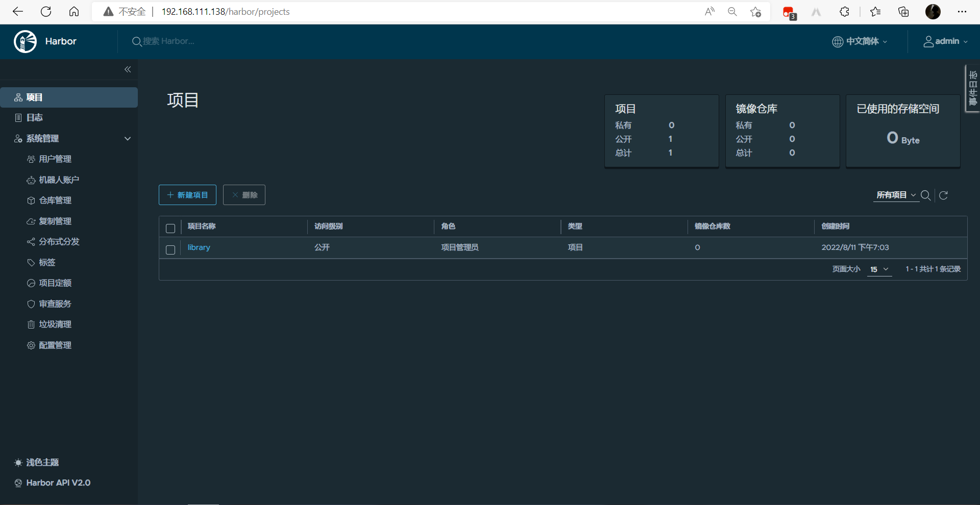This screenshot has height=505, width=980.
Task: Click the 仓库管理 cube icon
Action: coord(31,200)
